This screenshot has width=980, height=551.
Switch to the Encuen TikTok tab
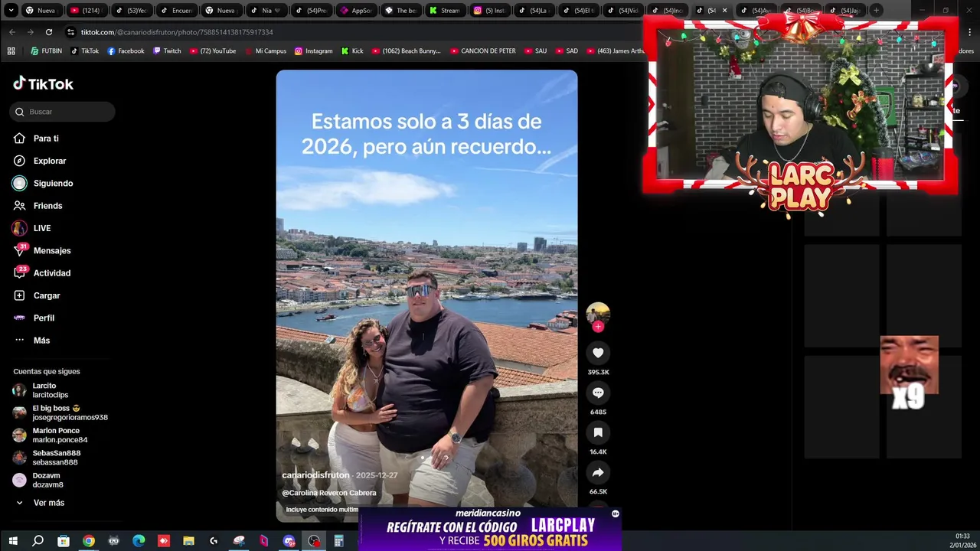tap(175, 11)
